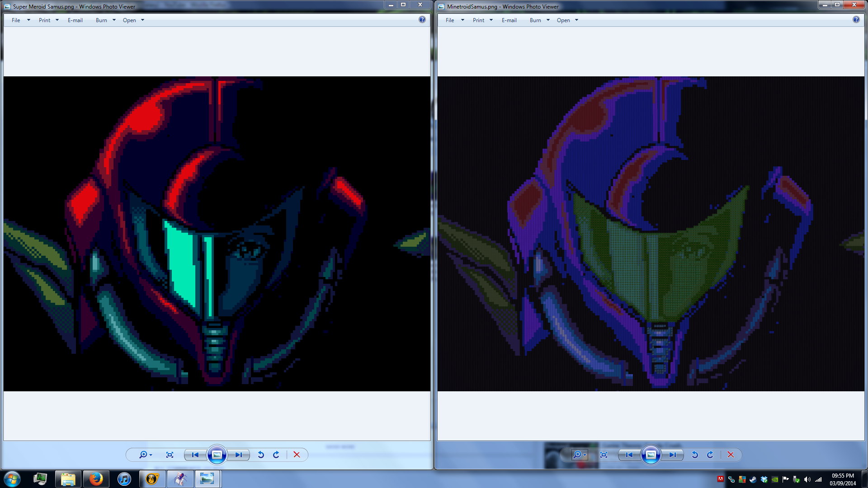This screenshot has height=488, width=868.
Task: Go to next image in MinetroidSamus window
Action: 673,455
